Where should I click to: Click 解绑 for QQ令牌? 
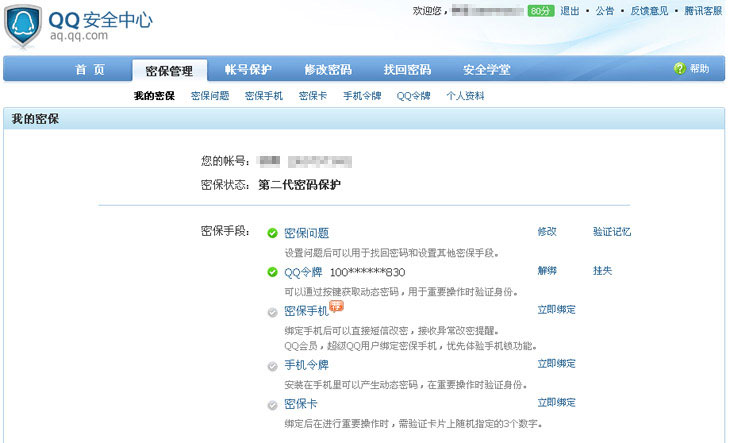coord(547,271)
